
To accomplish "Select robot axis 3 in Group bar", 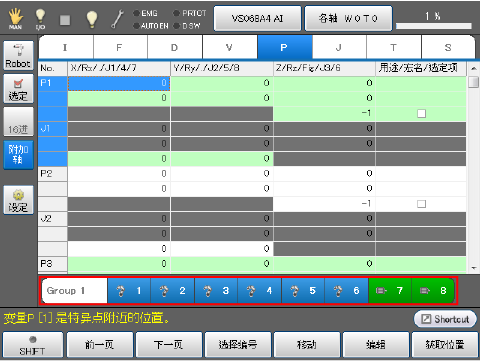I will coord(216,291).
